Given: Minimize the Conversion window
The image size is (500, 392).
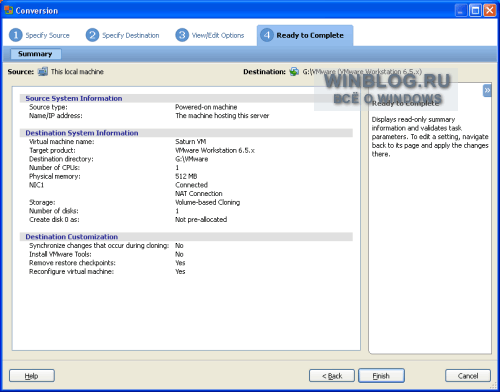Looking at the screenshot, I should pos(461,10).
